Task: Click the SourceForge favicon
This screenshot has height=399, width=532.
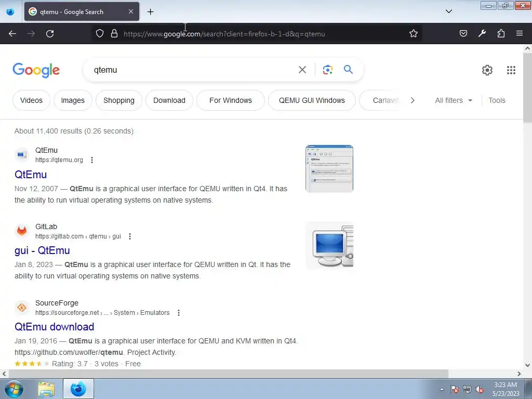Action: [x=22, y=308]
